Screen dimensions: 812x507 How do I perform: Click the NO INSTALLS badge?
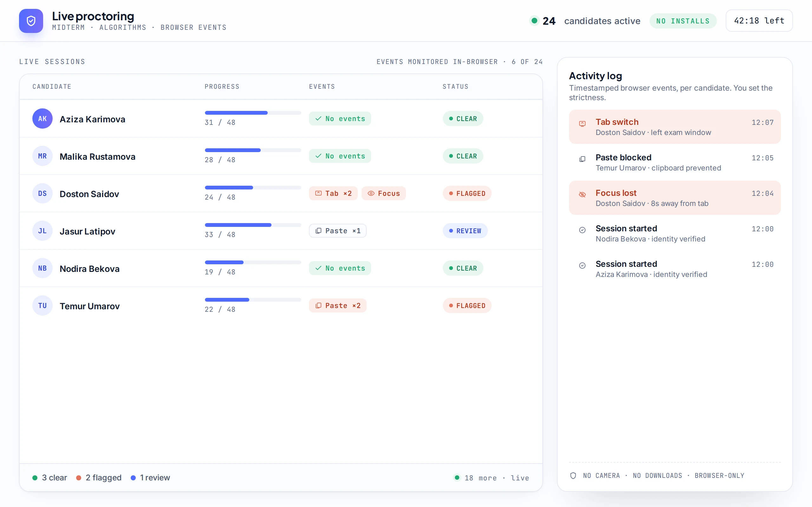(683, 21)
